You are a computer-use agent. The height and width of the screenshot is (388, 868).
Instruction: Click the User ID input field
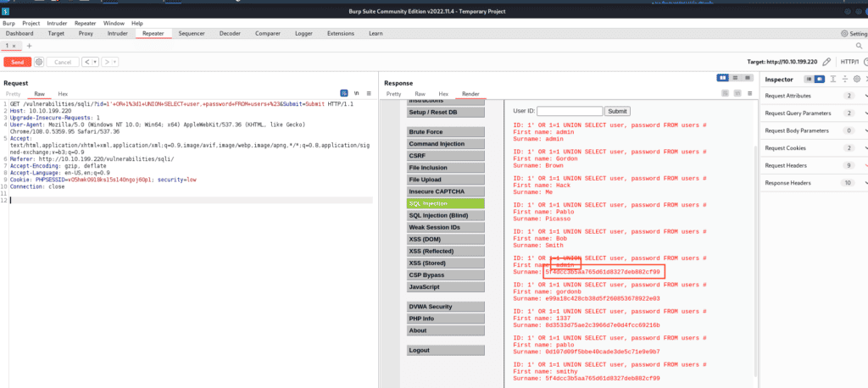pos(570,111)
